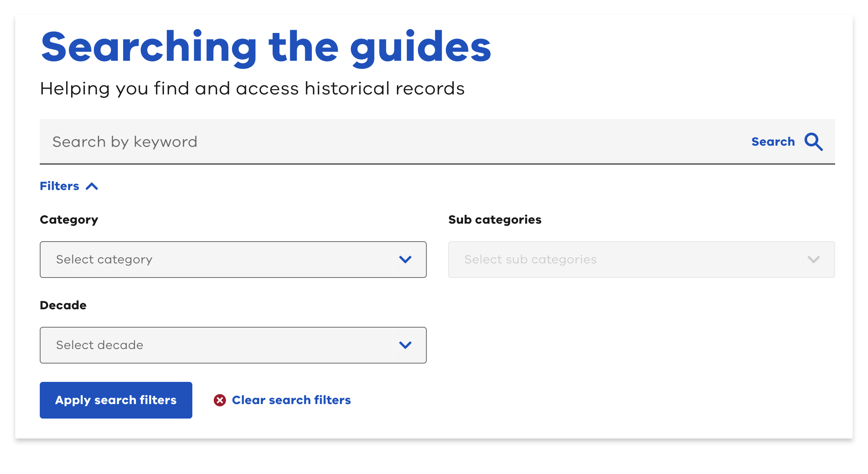This screenshot has height=474, width=868.
Task: Open the Select decade dropdown
Action: [x=232, y=345]
